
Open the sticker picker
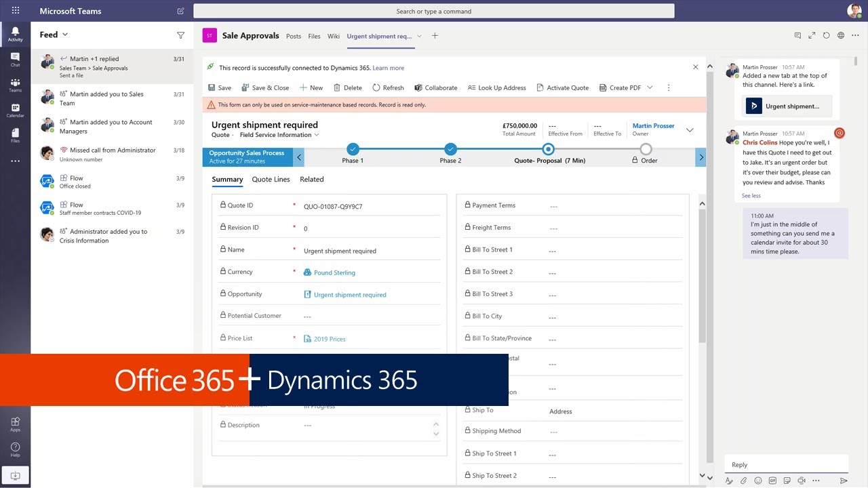[x=787, y=481]
